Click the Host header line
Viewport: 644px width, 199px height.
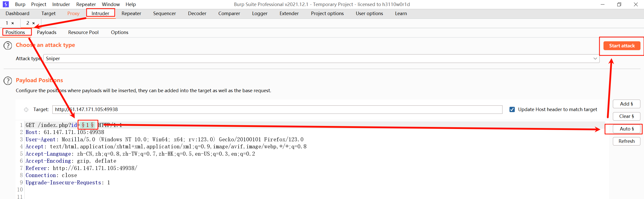pyautogui.click(x=65, y=132)
